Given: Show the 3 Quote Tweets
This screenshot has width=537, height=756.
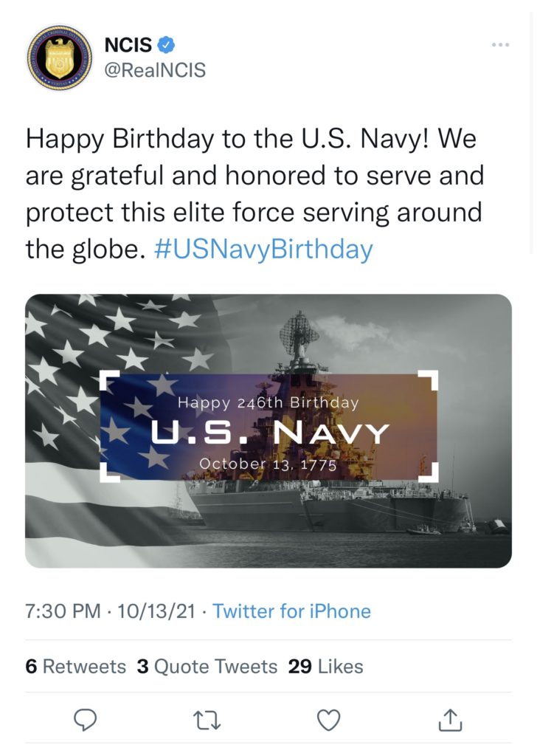Looking at the screenshot, I should click(207, 667).
